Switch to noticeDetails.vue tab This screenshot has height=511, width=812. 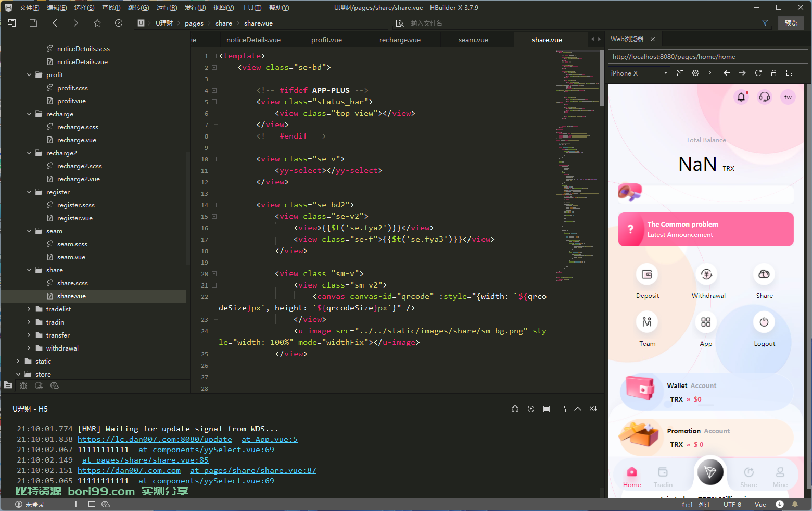coord(253,40)
